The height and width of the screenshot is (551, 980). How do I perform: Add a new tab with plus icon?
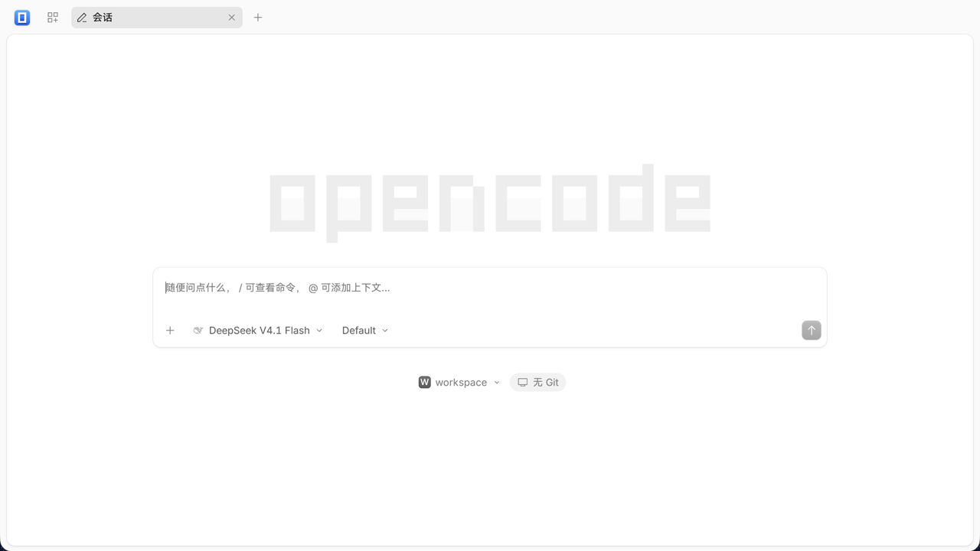[258, 18]
